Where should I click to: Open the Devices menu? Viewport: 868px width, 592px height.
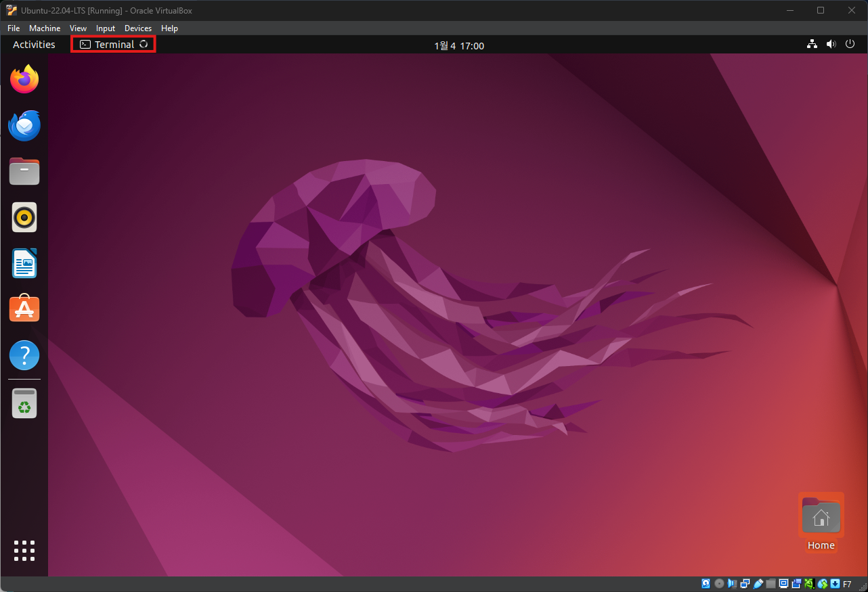click(x=138, y=28)
